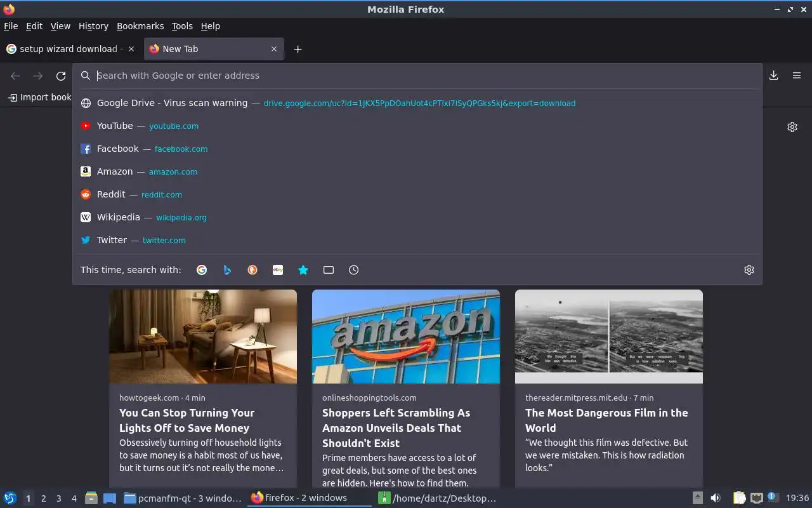This screenshot has width=812, height=508.
Task: Click the network status tray icon
Action: click(x=756, y=498)
